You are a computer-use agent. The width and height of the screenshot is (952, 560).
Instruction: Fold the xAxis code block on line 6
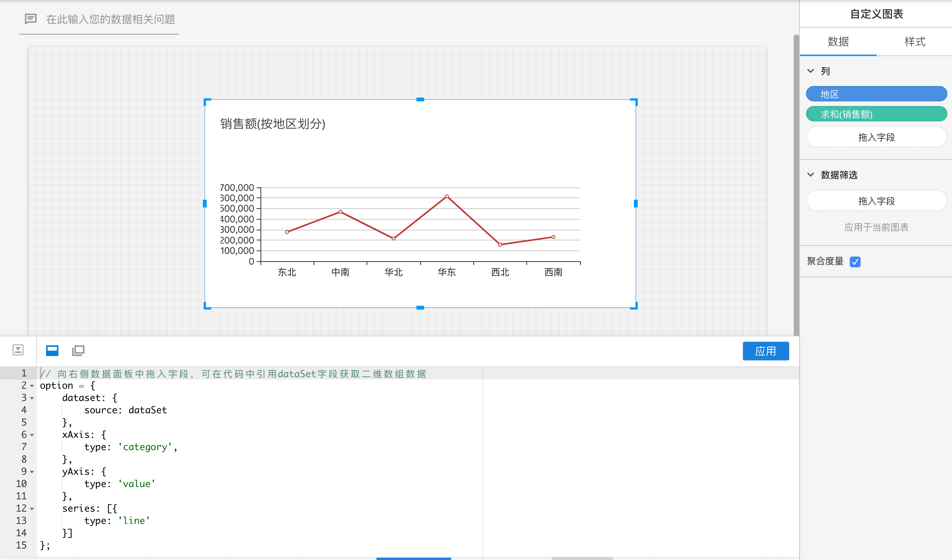tap(32, 435)
